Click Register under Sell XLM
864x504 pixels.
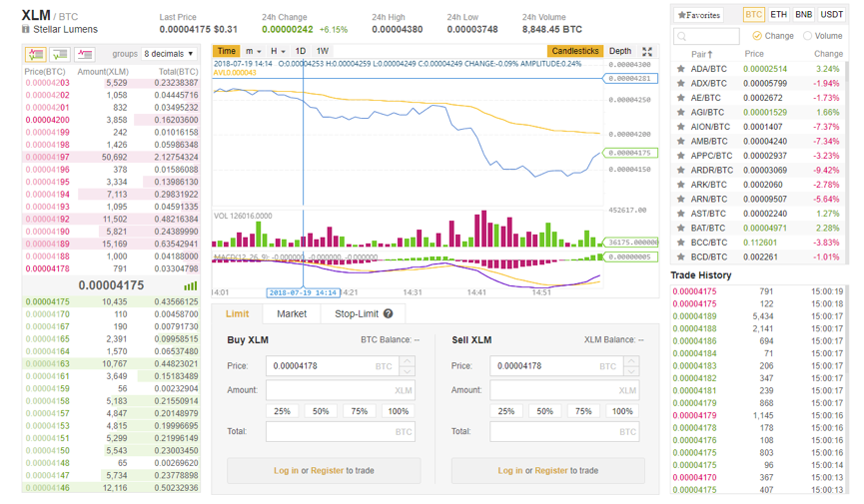pyautogui.click(x=551, y=471)
